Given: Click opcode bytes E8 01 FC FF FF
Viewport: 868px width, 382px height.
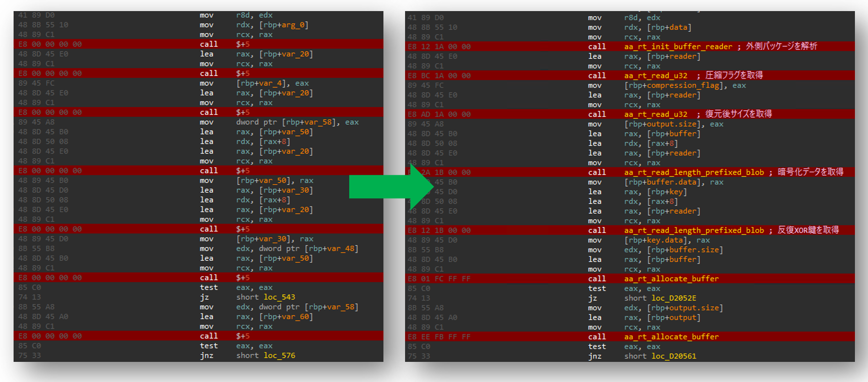Looking at the screenshot, I should tap(439, 279).
